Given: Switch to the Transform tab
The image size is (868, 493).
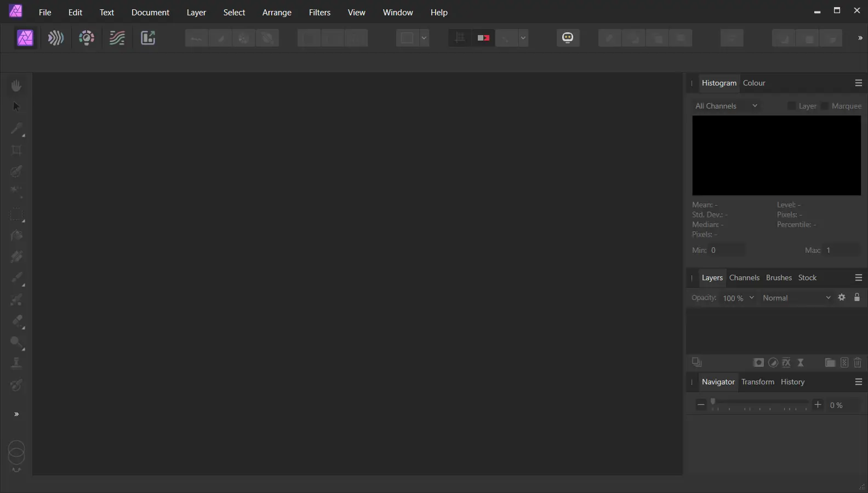Looking at the screenshot, I should [x=758, y=382].
